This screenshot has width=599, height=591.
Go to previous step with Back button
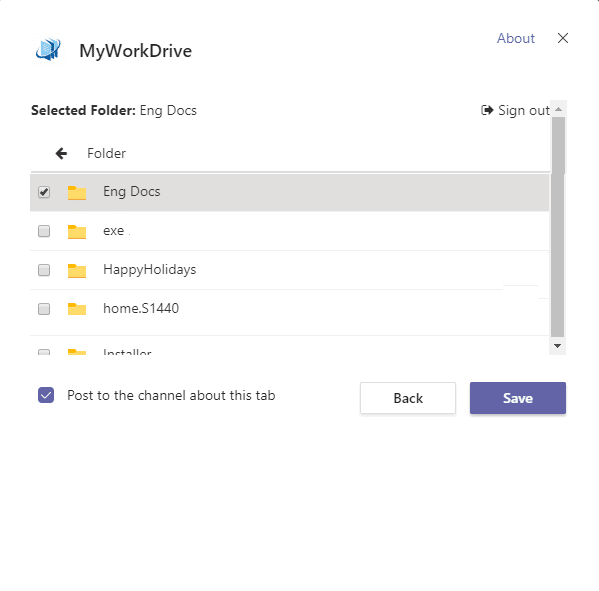pos(408,398)
